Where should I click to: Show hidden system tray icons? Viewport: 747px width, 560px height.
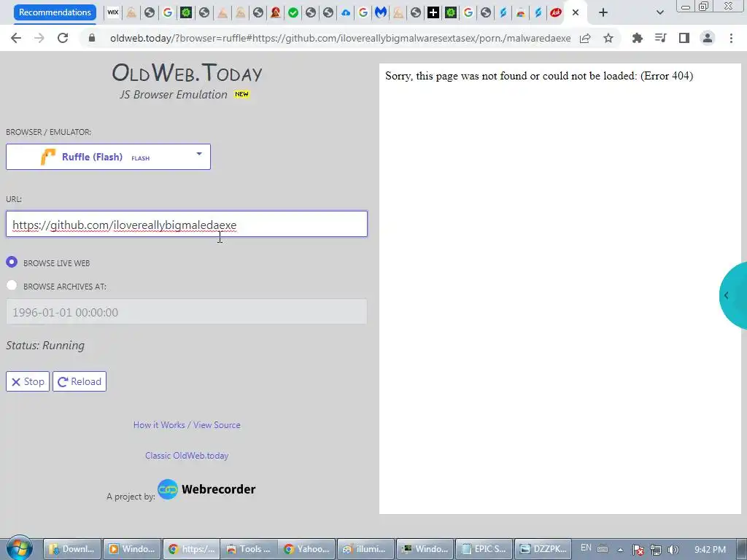(620, 550)
